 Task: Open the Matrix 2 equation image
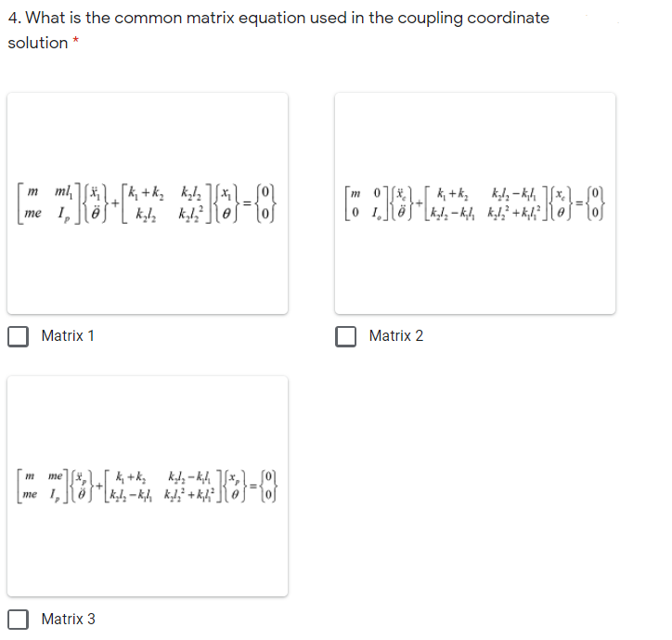pyautogui.click(x=475, y=202)
